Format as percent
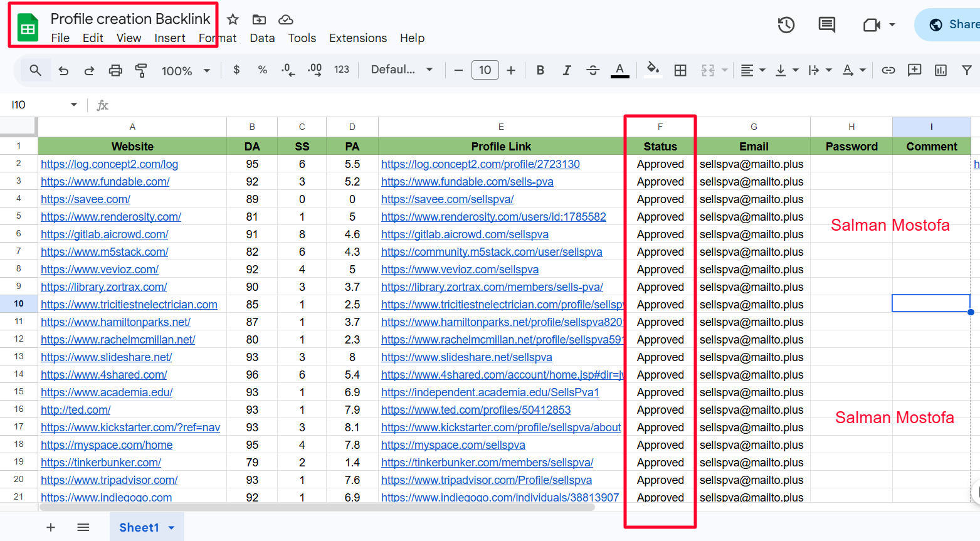 (263, 70)
